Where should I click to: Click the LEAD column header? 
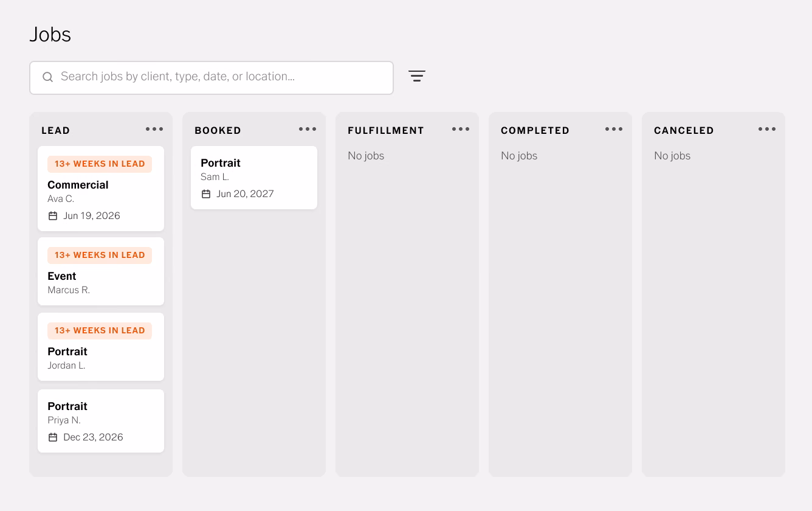[56, 130]
